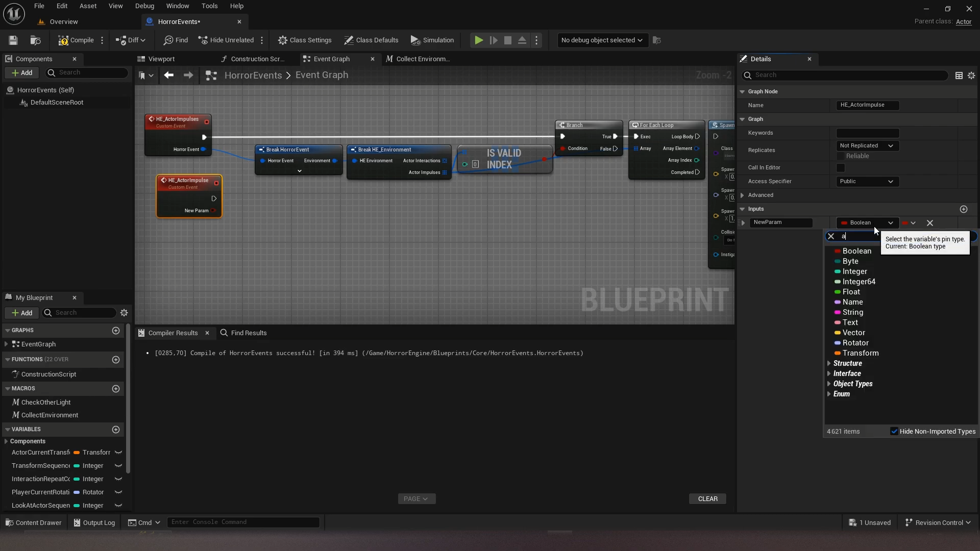Expand the Structure category in type list
The width and height of the screenshot is (980, 551).
click(829, 363)
